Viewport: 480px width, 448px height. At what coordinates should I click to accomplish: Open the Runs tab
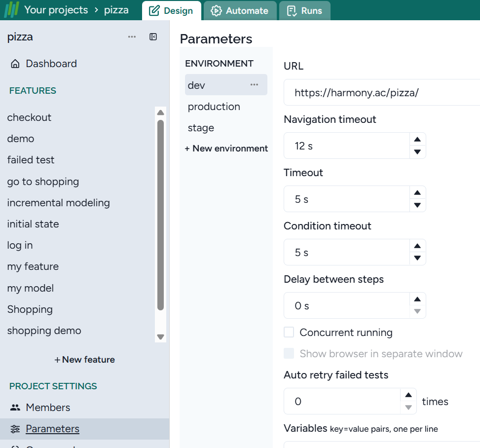pyautogui.click(x=305, y=10)
